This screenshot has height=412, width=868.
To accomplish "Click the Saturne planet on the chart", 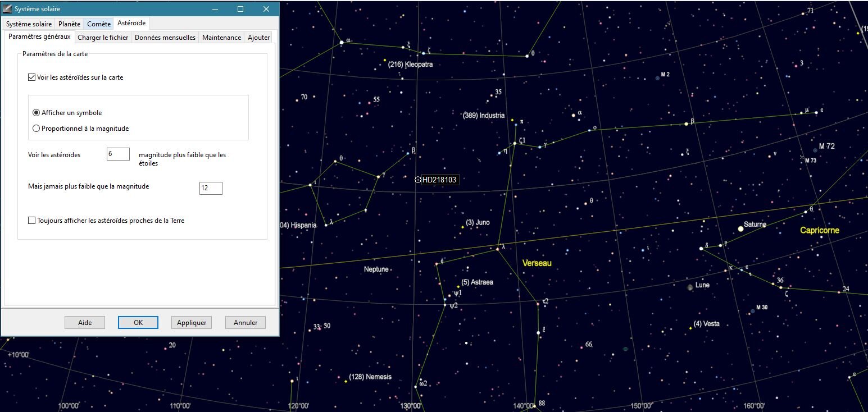I will [x=740, y=228].
